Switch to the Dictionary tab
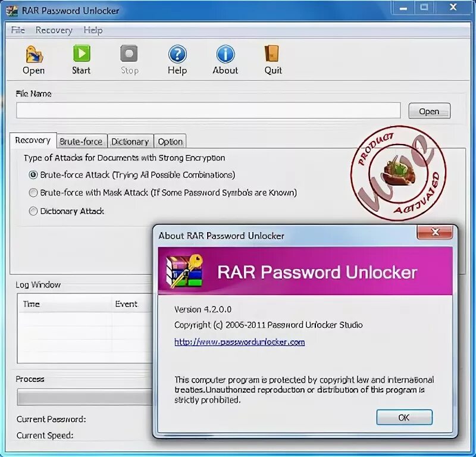This screenshot has height=457, width=476. pyautogui.click(x=130, y=142)
